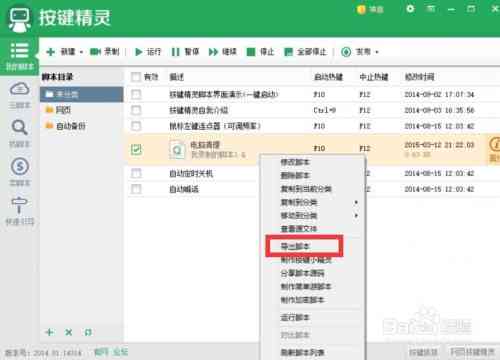Screen dimensions: 500x360
Task: Click the 电脑清理 script thumbnail icon
Action: pos(177,150)
